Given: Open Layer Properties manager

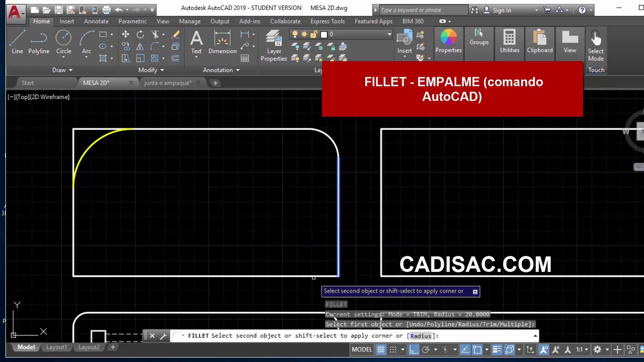Looking at the screenshot, I should tap(274, 46).
